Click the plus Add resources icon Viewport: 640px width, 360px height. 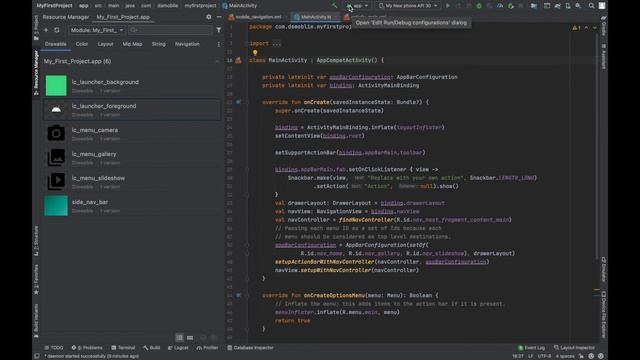pos(46,30)
